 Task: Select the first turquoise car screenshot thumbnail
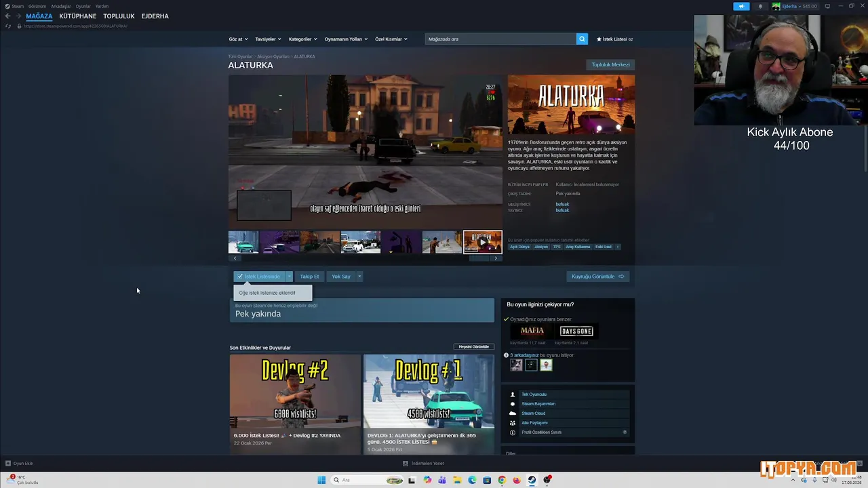coord(243,242)
